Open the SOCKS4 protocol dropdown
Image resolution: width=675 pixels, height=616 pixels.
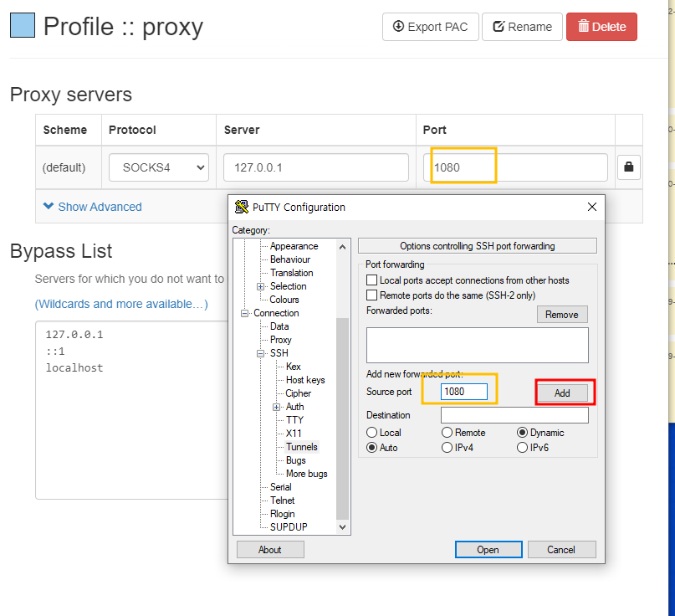point(159,167)
